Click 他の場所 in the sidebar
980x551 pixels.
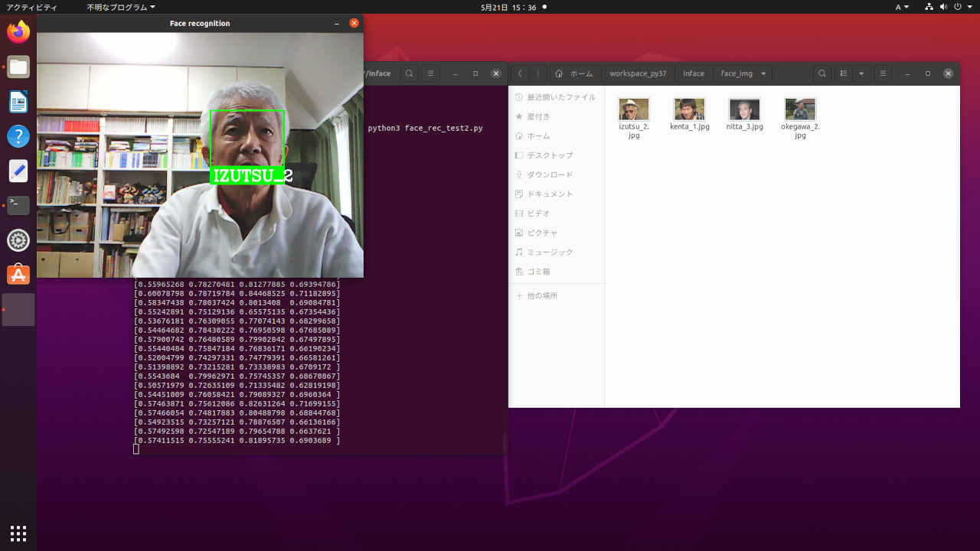tap(542, 295)
